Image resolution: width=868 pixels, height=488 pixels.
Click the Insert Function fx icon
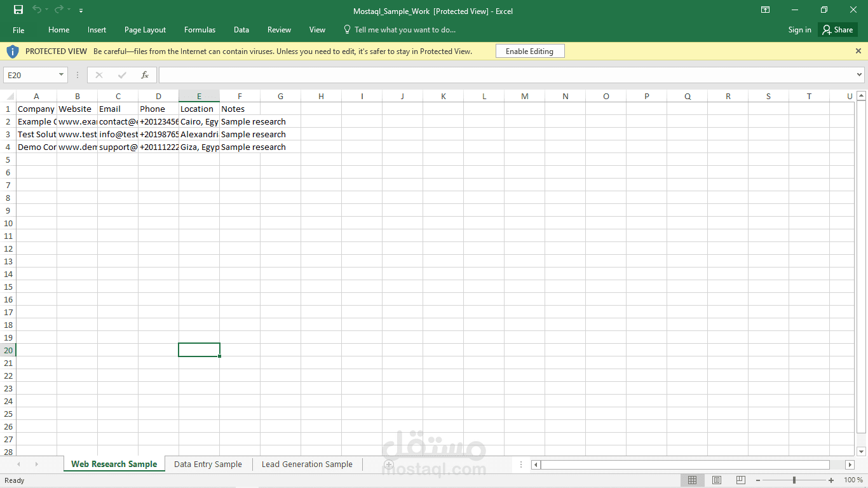(145, 75)
